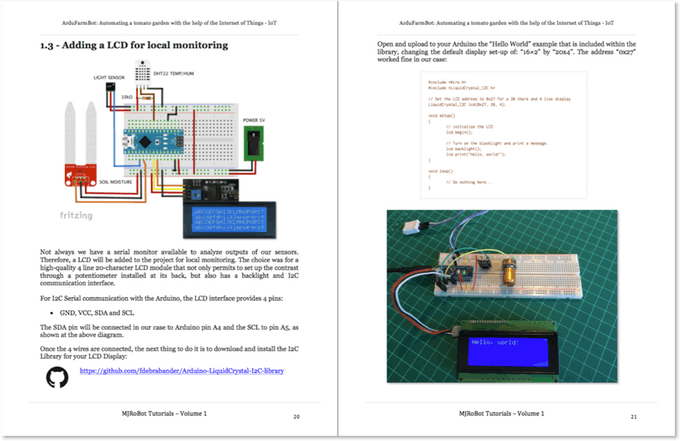
Task: Click page number 21 in the footer
Action: pyautogui.click(x=634, y=417)
